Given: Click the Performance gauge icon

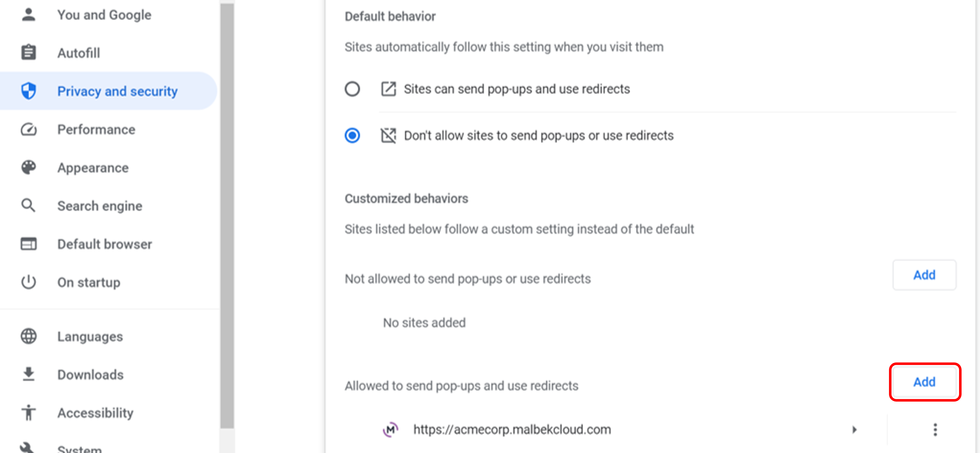Looking at the screenshot, I should (x=28, y=129).
